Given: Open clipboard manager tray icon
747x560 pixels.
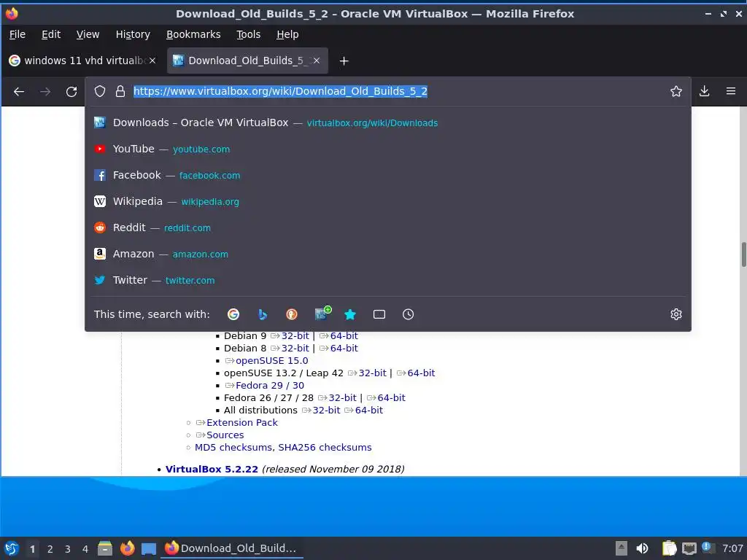Looking at the screenshot, I should pyautogui.click(x=670, y=548).
